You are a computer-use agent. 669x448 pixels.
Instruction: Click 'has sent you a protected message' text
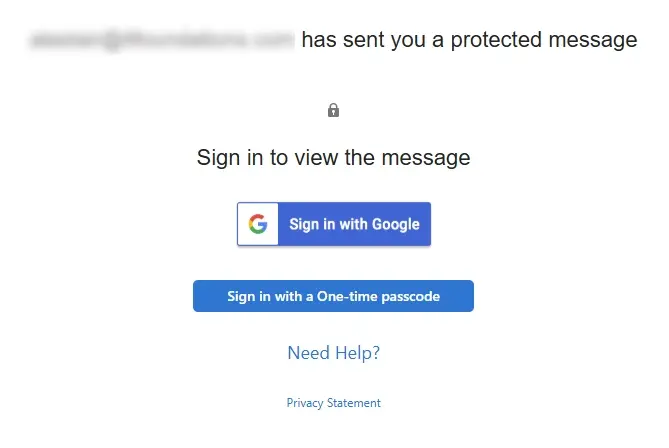[468, 40]
